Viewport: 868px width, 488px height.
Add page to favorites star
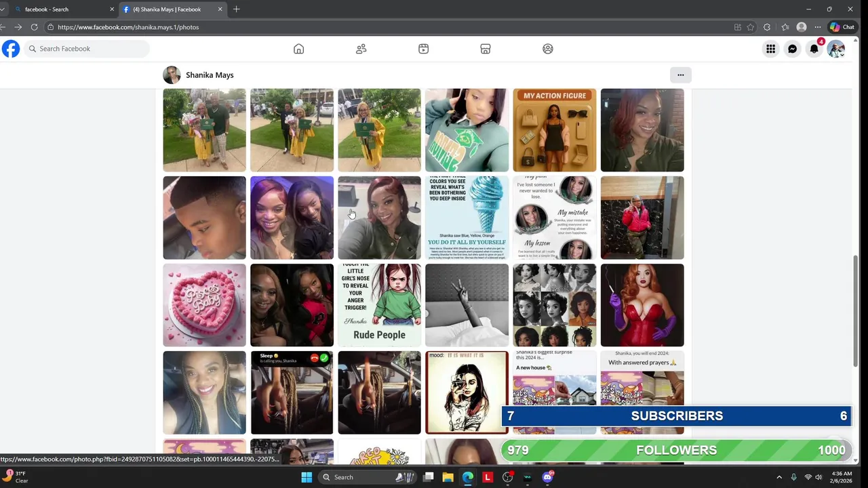pos(751,27)
